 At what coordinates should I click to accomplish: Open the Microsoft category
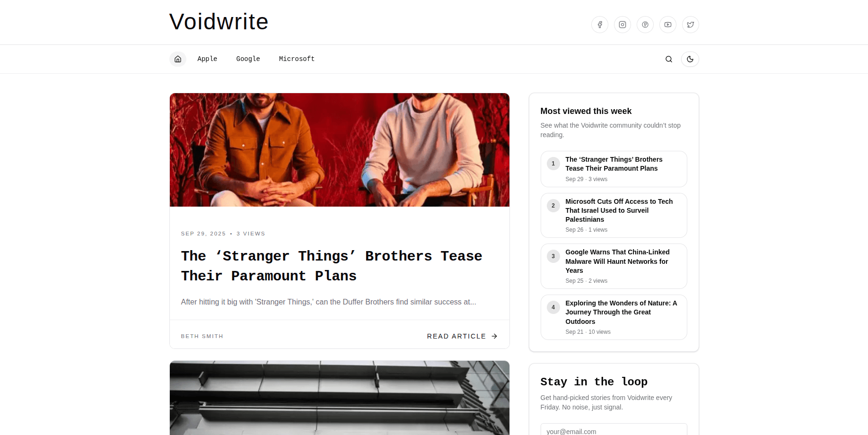tap(297, 59)
